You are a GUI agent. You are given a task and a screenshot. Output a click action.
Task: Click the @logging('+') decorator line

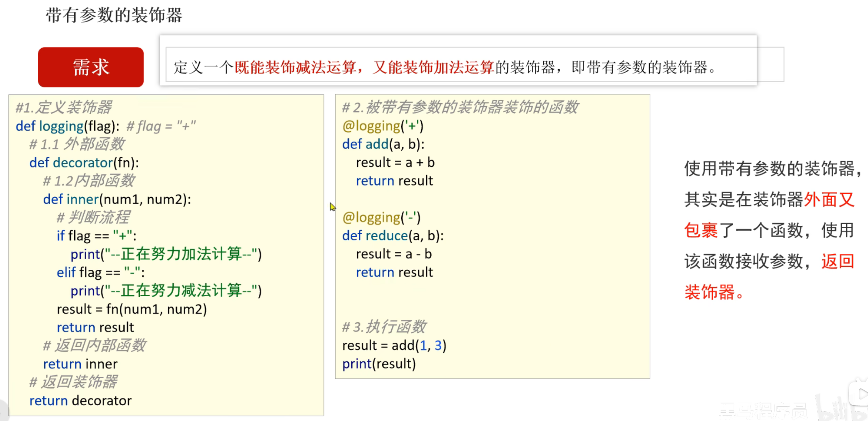(x=382, y=126)
